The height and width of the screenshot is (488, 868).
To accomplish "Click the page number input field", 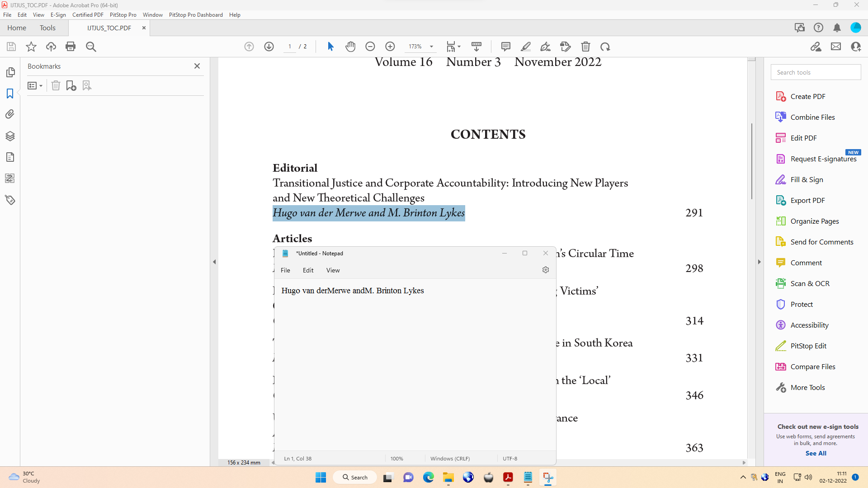I will pyautogui.click(x=290, y=47).
